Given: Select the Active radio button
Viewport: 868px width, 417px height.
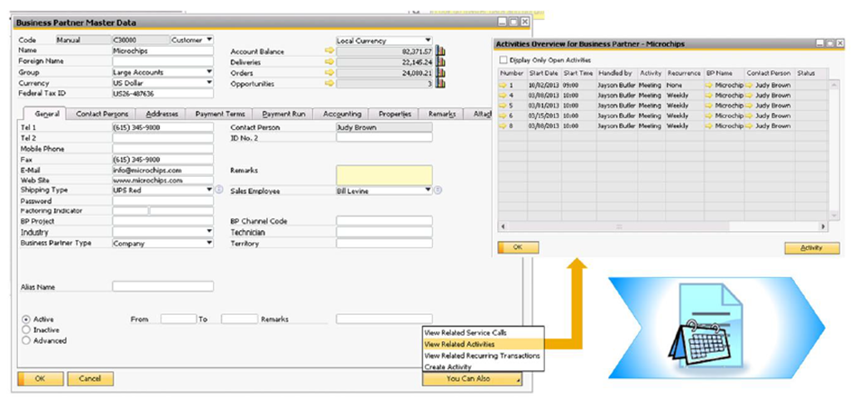Looking at the screenshot, I should [26, 320].
